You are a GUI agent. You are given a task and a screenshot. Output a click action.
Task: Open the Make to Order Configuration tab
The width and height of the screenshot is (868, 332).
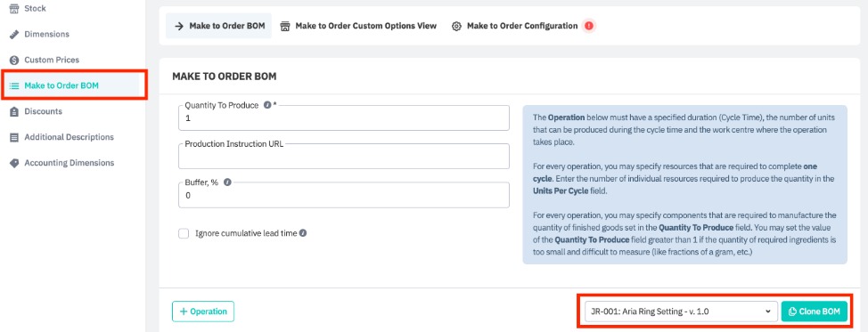pyautogui.click(x=515, y=26)
